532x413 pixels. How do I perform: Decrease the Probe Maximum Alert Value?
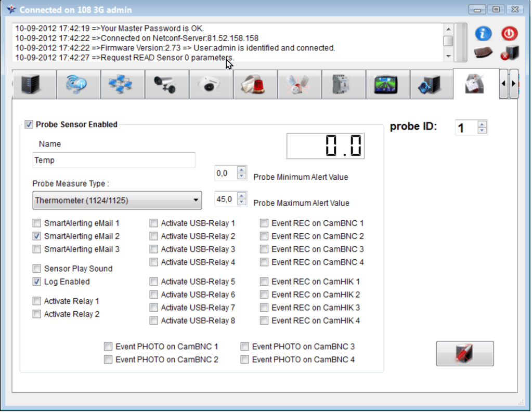(241, 202)
